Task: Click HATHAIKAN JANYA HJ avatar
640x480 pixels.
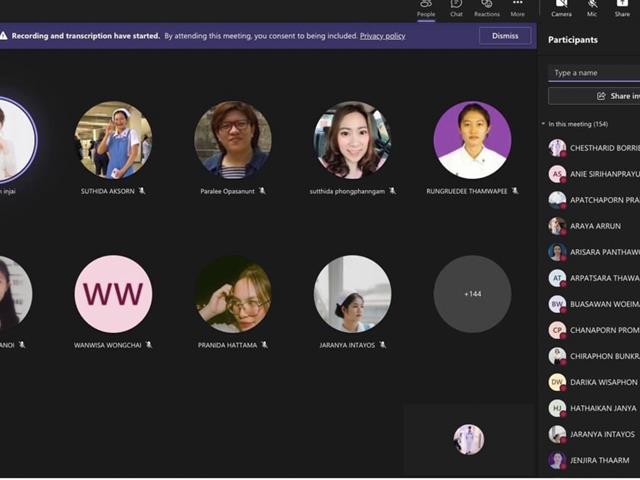Action: pyautogui.click(x=557, y=408)
